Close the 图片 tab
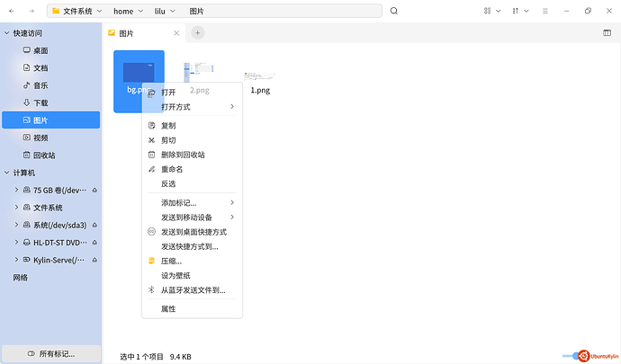The height and width of the screenshot is (364, 621). [x=176, y=33]
